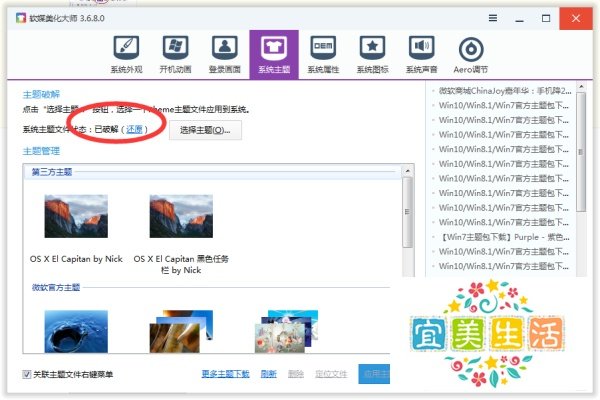This screenshot has height=400, width=600.
Task: Toggle 关联主题文件右键菜单 checkbox
Action: (x=26, y=374)
